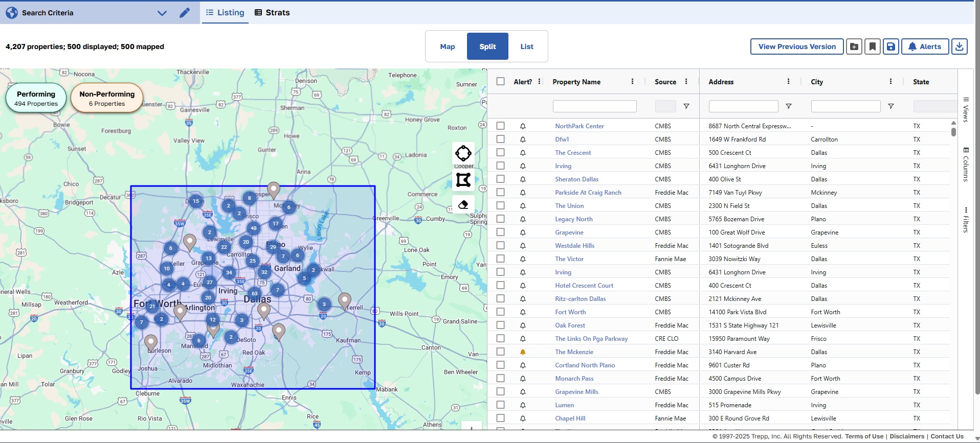Switch to the Listing tab
The width and height of the screenshot is (980, 443).
225,12
